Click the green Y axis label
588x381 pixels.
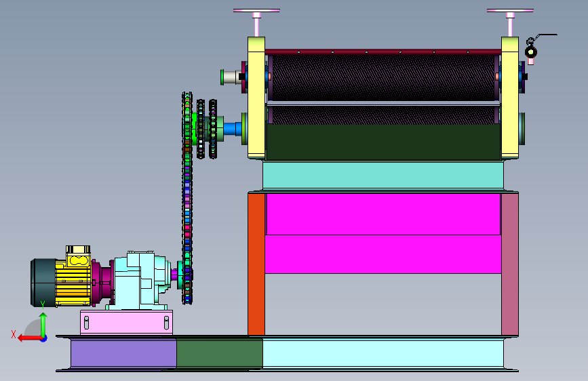[43, 305]
